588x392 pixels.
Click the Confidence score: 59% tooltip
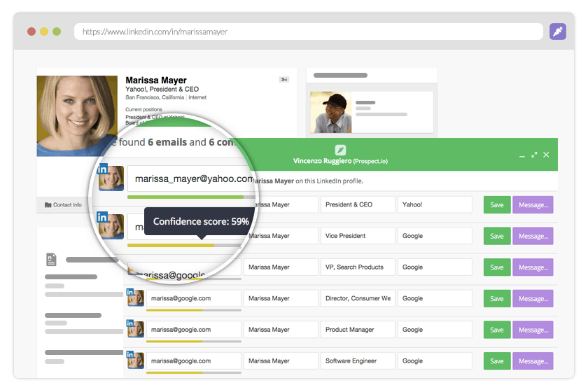point(201,221)
